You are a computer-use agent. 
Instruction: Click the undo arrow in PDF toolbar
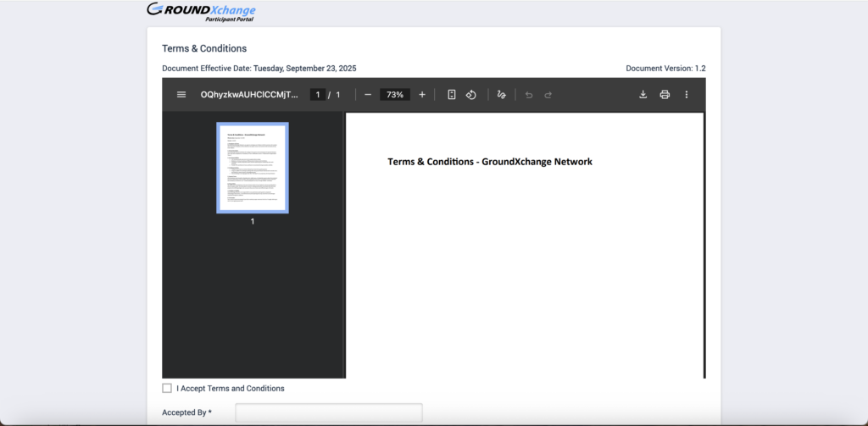tap(529, 95)
